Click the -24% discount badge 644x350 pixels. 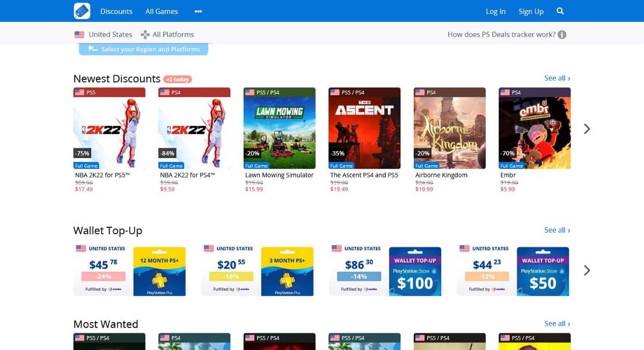(104, 277)
